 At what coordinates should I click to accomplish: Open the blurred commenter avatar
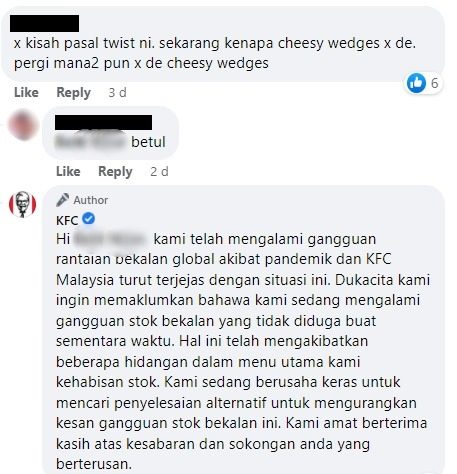pyautogui.click(x=23, y=125)
